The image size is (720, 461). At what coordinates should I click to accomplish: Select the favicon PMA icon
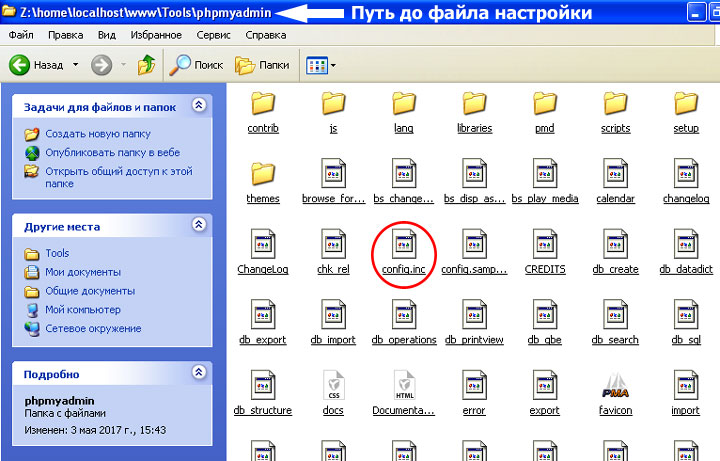tap(615, 386)
